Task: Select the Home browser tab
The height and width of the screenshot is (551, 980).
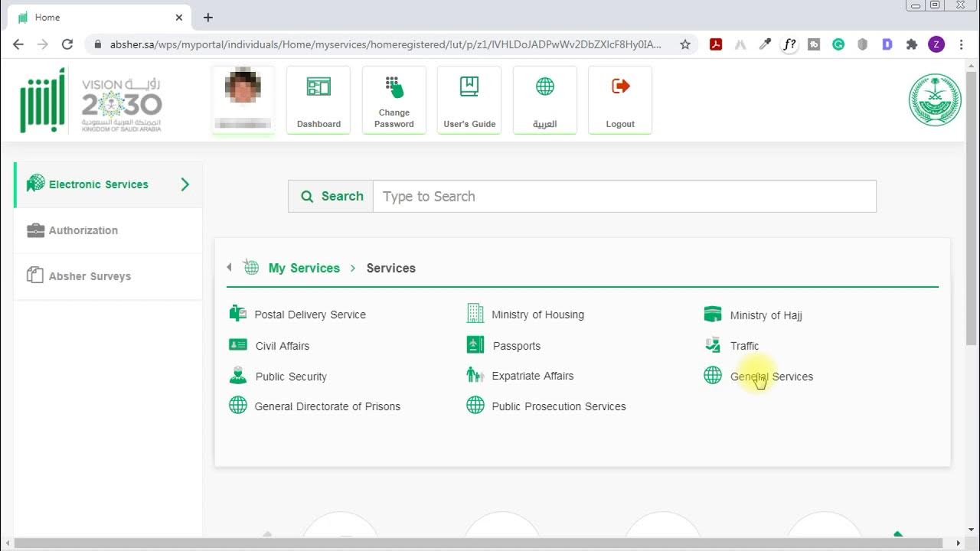Action: coord(100,18)
